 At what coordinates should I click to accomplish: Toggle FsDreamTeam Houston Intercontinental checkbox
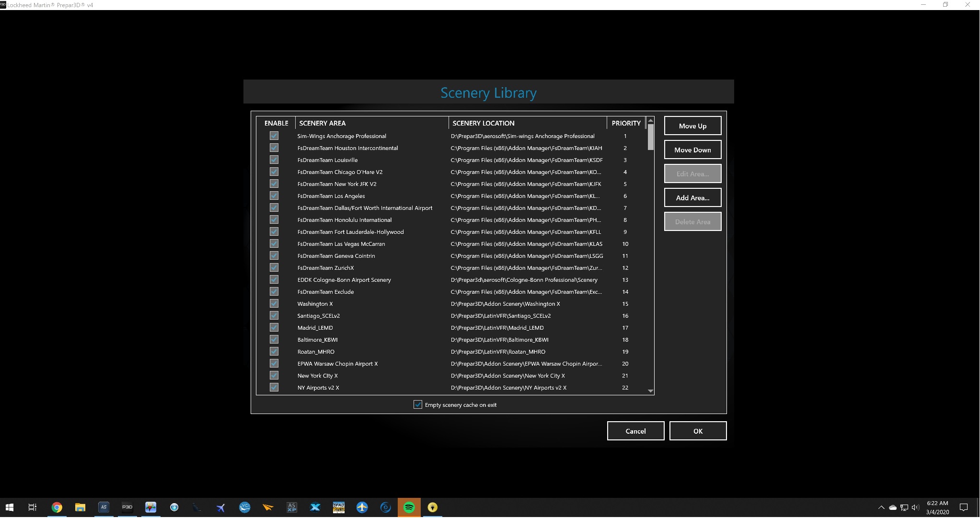pos(274,148)
